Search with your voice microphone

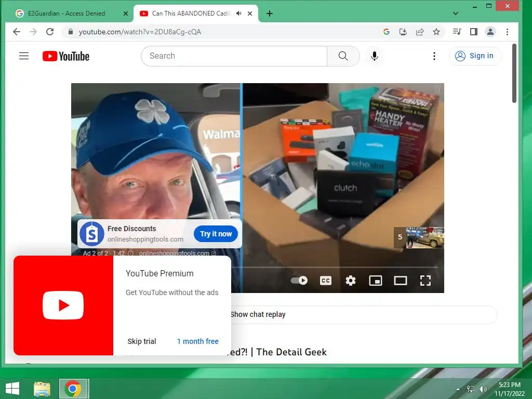pos(374,56)
